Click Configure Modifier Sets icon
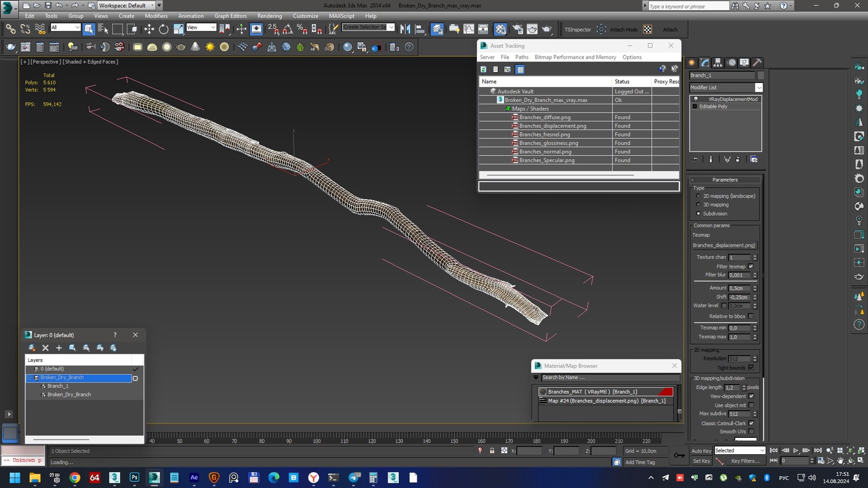The width and height of the screenshot is (868, 488). [x=754, y=159]
